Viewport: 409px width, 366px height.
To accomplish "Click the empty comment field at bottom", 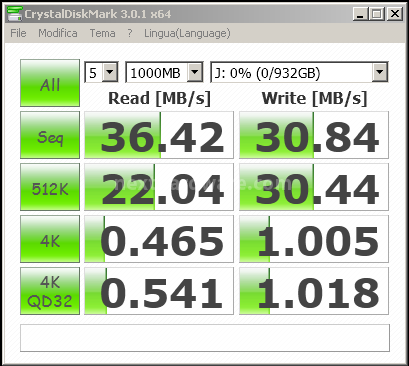I will coord(205,338).
